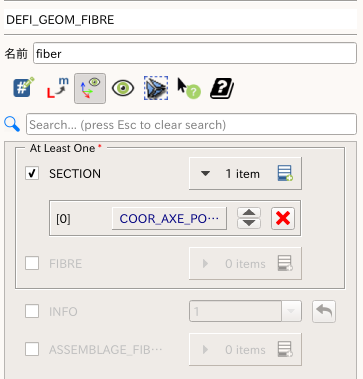Click the cursor with question mark icon
The width and height of the screenshot is (363, 379).
(x=188, y=88)
